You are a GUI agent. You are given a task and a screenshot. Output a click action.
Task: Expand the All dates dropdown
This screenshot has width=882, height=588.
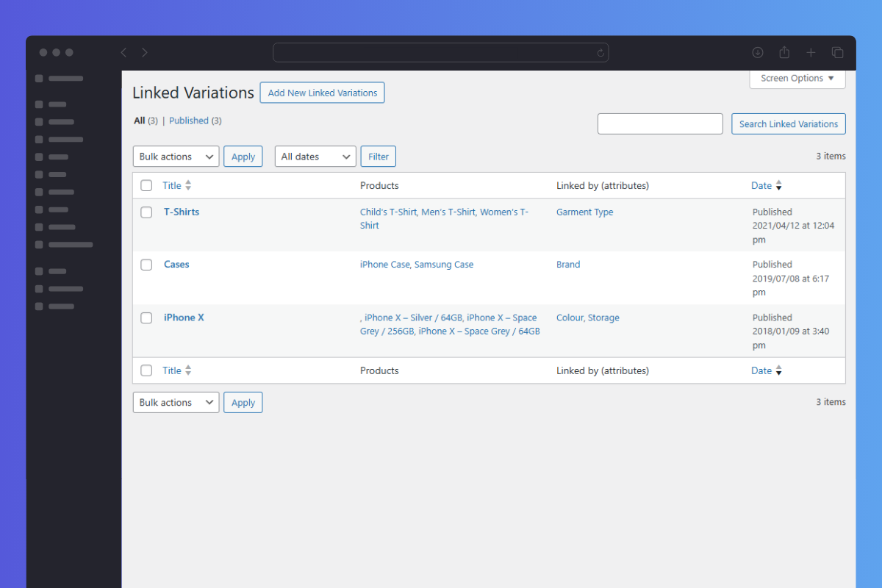click(315, 157)
